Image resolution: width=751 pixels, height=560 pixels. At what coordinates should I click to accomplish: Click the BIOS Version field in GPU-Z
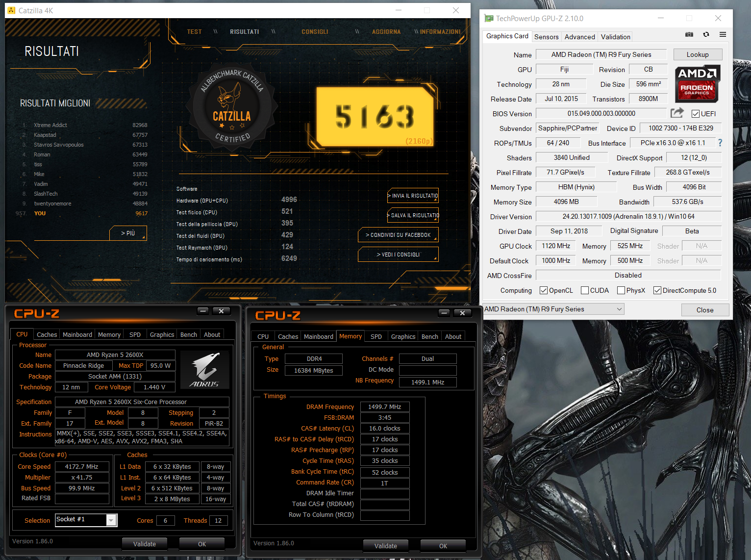coord(601,113)
